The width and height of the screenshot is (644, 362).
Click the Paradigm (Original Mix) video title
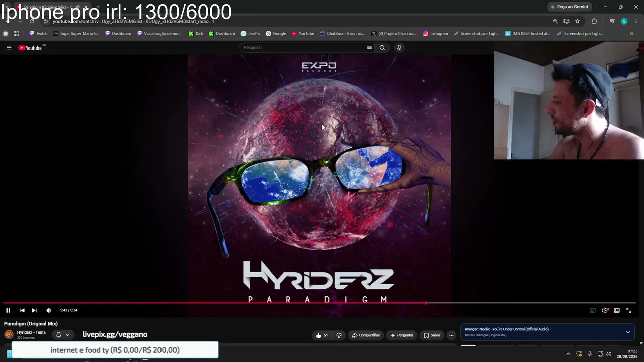(31, 324)
